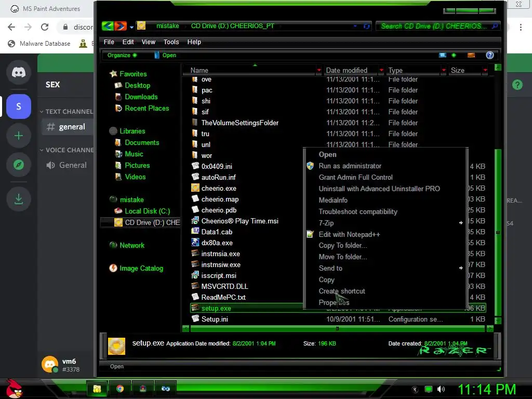Choose Troubleshoot compatibility in context menu
532x399 pixels.
[x=358, y=212]
